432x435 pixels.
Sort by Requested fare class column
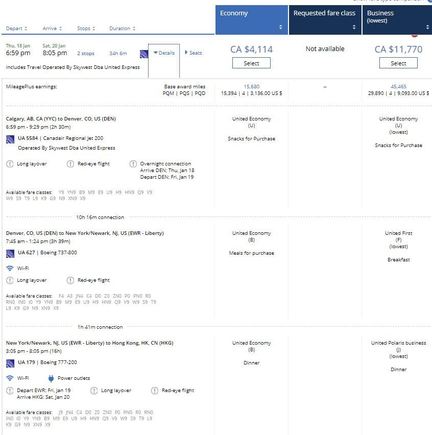click(325, 20)
